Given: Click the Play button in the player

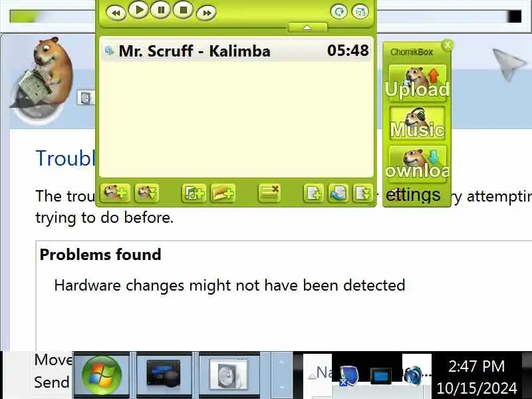Looking at the screenshot, I should point(139,10).
